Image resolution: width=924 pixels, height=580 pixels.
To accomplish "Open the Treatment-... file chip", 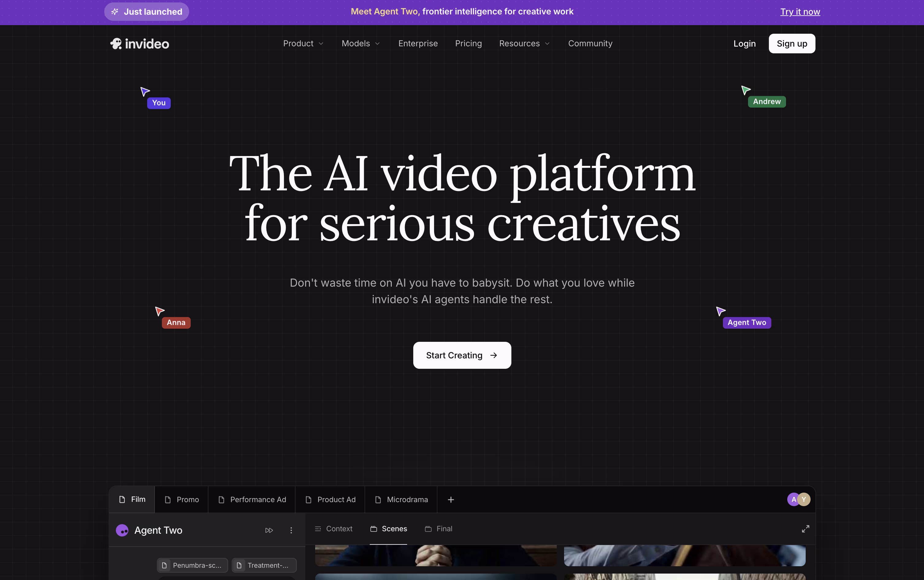I will point(264,565).
